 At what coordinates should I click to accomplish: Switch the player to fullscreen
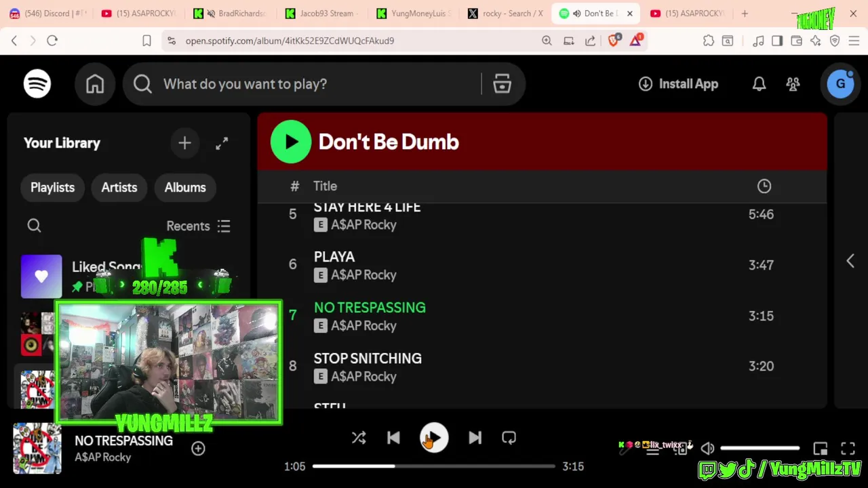click(x=848, y=449)
